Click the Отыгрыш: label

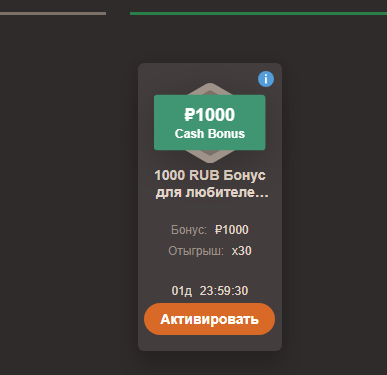tap(196, 251)
